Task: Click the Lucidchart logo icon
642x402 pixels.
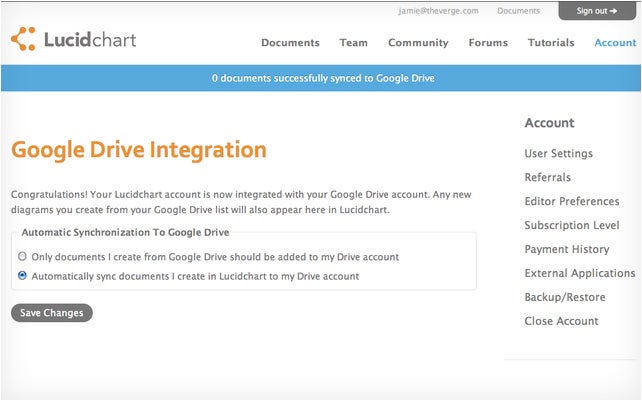Action: [23, 39]
